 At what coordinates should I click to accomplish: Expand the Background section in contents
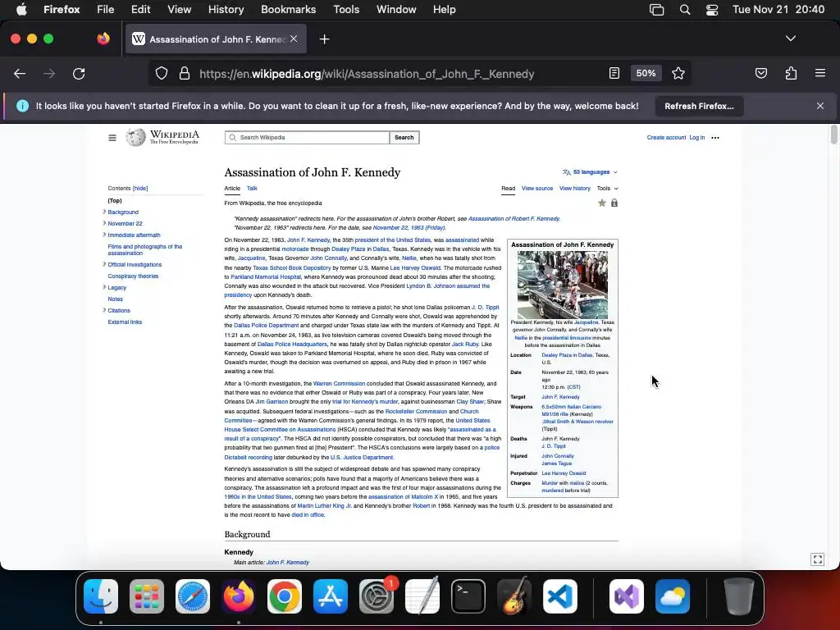104,212
